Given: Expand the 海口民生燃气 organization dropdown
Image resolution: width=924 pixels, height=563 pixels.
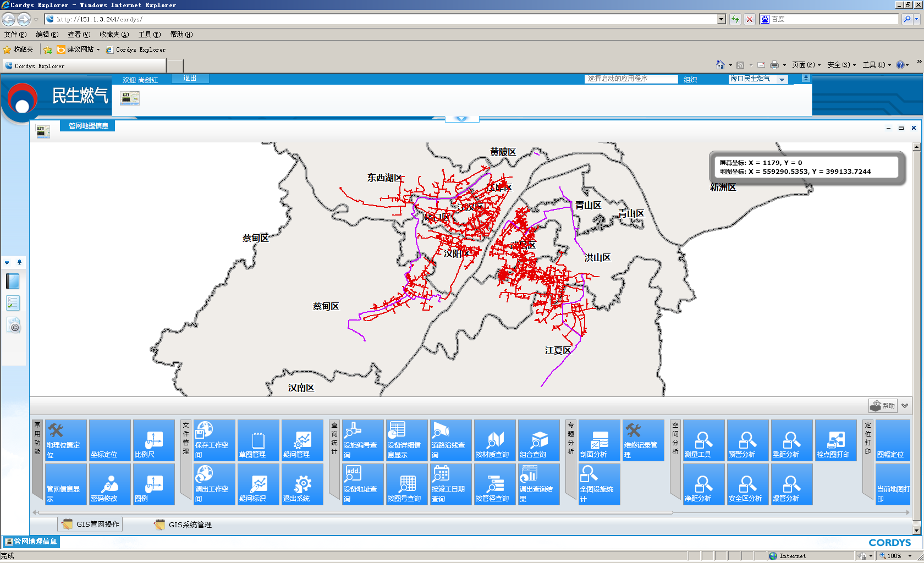Looking at the screenshot, I should [782, 80].
